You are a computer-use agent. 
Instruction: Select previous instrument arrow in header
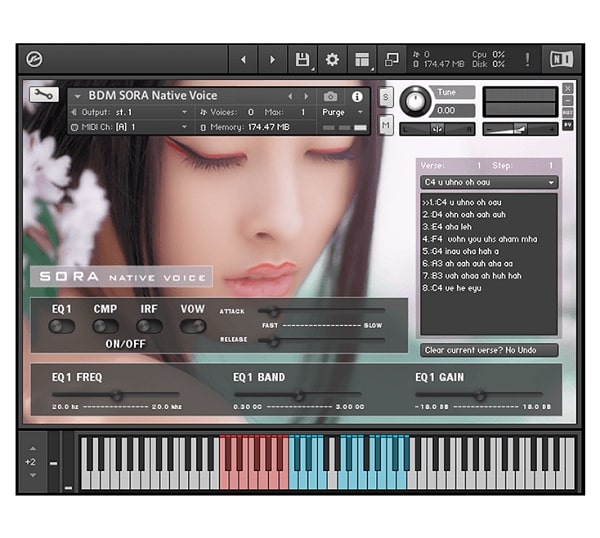(290, 96)
